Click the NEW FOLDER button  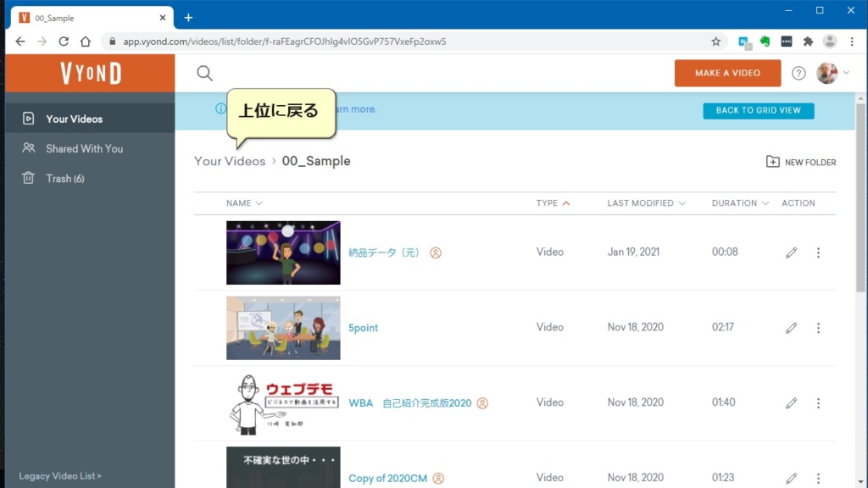pyautogui.click(x=801, y=162)
